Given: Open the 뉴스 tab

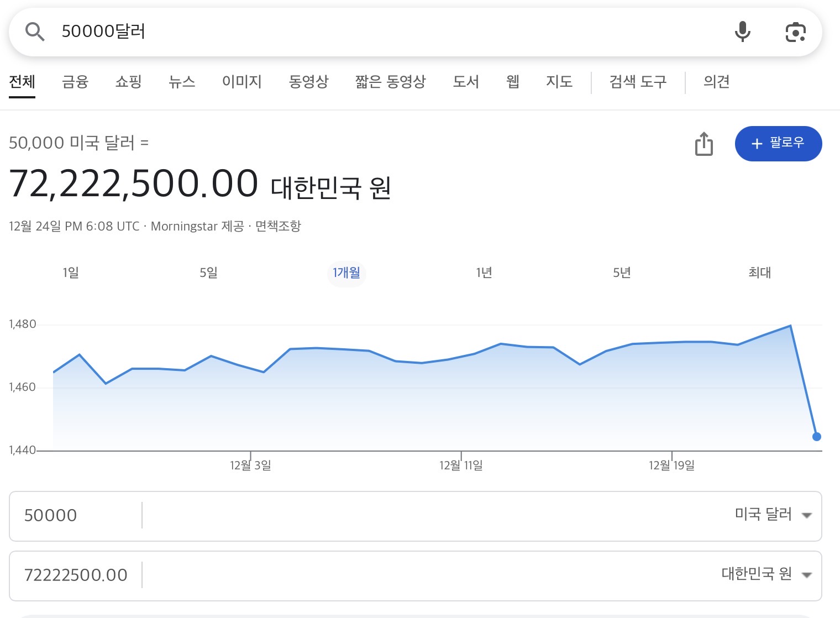Looking at the screenshot, I should pos(182,82).
